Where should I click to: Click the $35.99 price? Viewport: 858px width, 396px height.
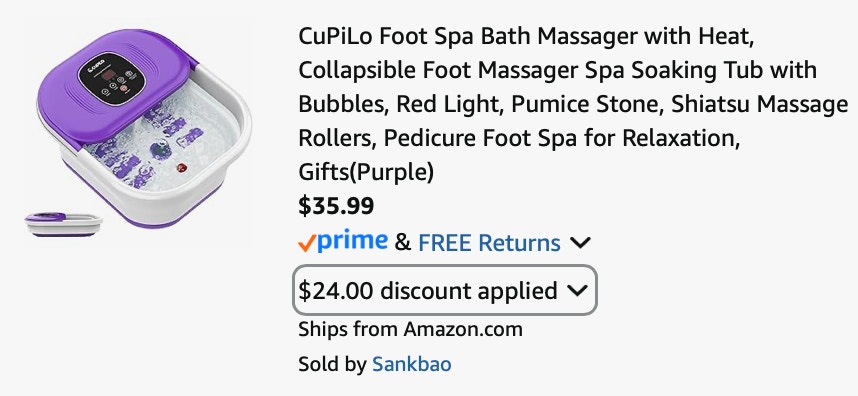[x=337, y=206]
